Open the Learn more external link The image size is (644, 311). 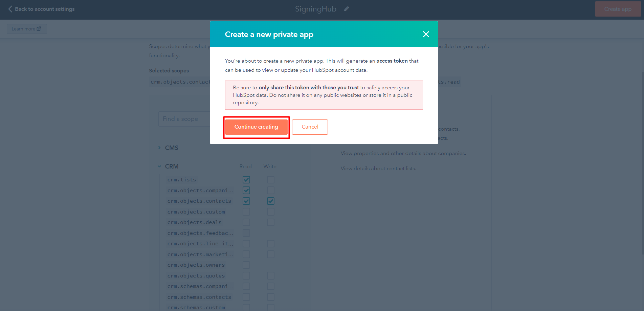[27, 29]
